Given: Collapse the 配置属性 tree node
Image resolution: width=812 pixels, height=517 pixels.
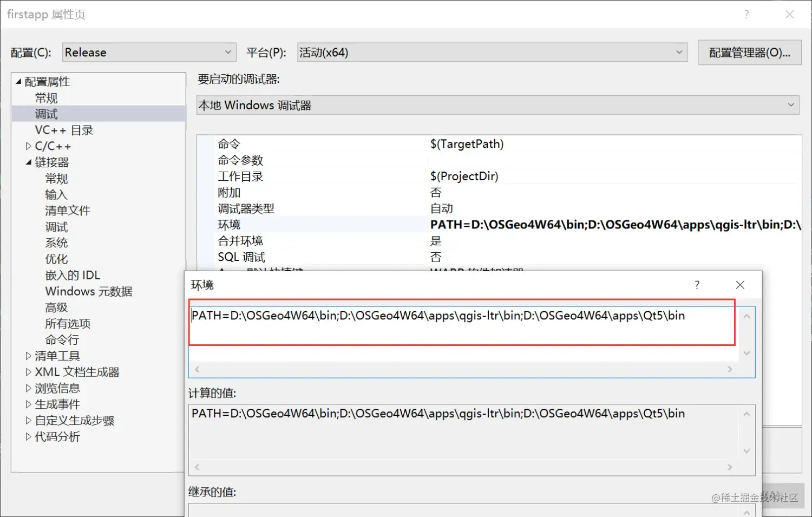Looking at the screenshot, I should click(18, 82).
